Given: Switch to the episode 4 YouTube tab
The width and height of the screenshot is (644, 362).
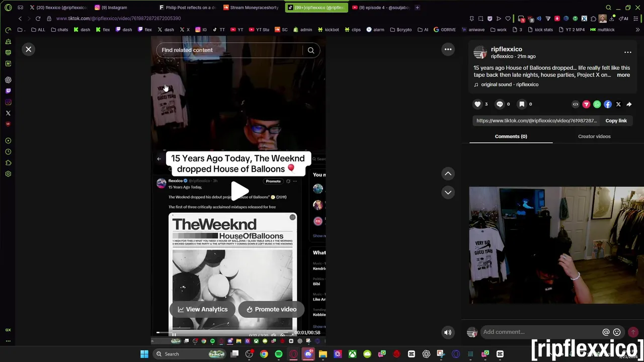Looking at the screenshot, I should (381, 8).
